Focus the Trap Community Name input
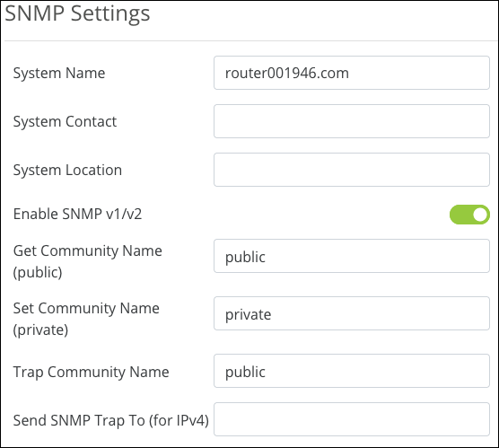 352,371
